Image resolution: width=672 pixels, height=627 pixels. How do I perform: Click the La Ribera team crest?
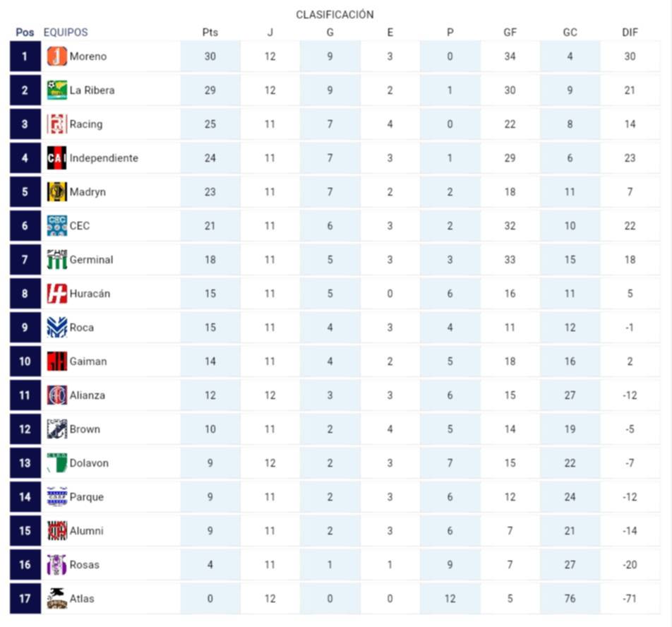pyautogui.click(x=56, y=90)
